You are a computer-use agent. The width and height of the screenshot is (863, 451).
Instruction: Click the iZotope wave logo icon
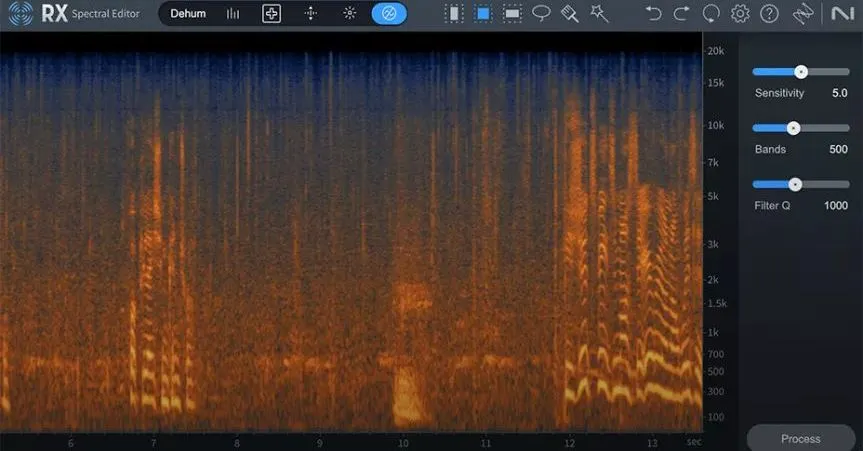point(802,14)
